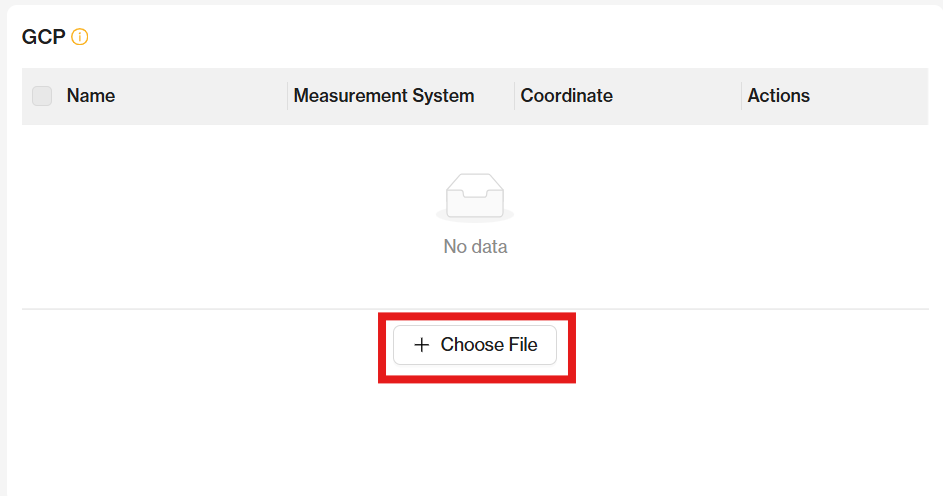This screenshot has width=943, height=496.
Task: Click the empty inbox tray icon
Action: coord(475,197)
